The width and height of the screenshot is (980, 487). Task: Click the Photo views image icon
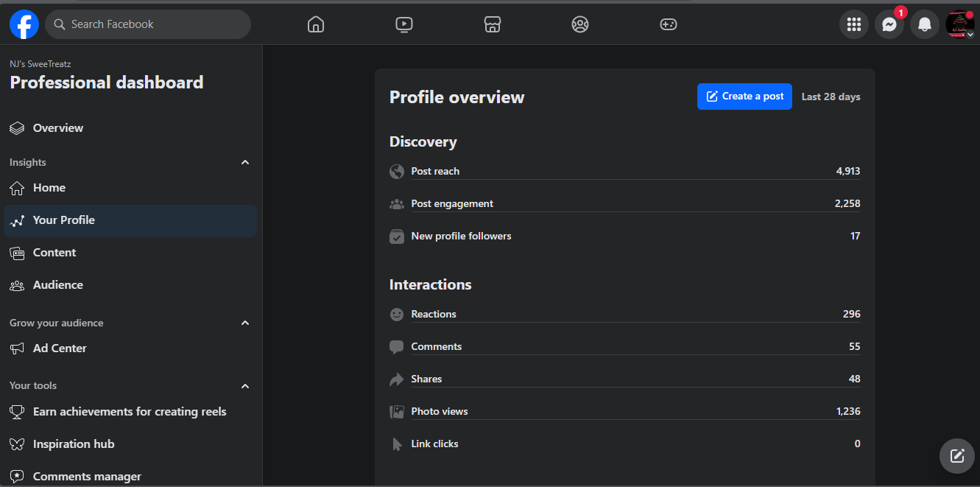click(397, 412)
